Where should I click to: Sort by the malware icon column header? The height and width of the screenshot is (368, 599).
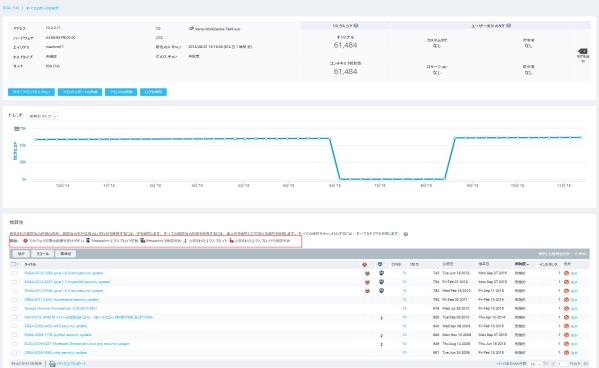click(x=364, y=264)
